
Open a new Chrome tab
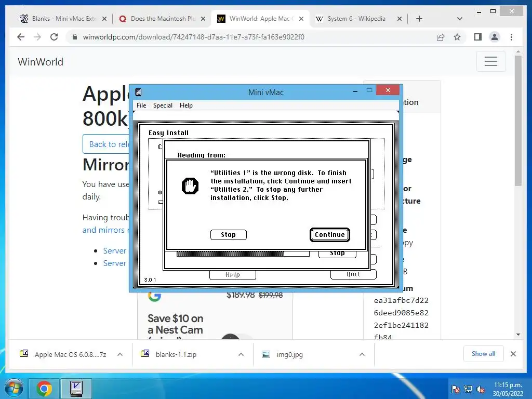click(x=419, y=19)
